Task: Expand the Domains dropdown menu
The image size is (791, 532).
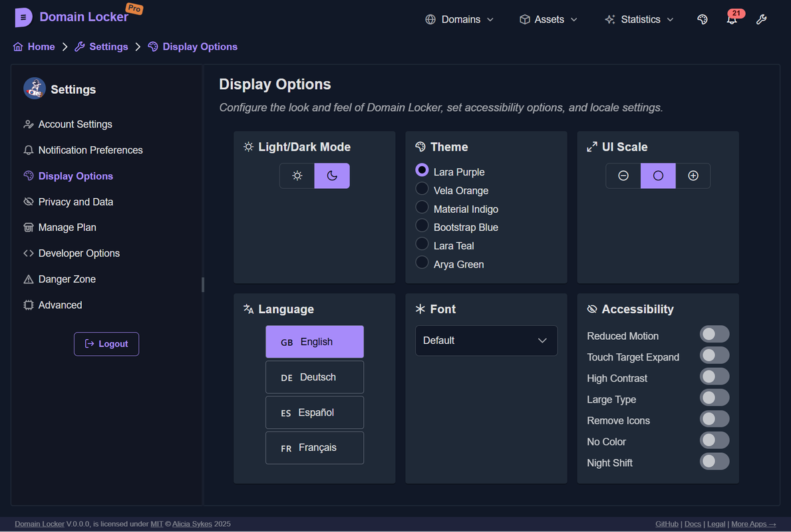Action: click(x=459, y=19)
